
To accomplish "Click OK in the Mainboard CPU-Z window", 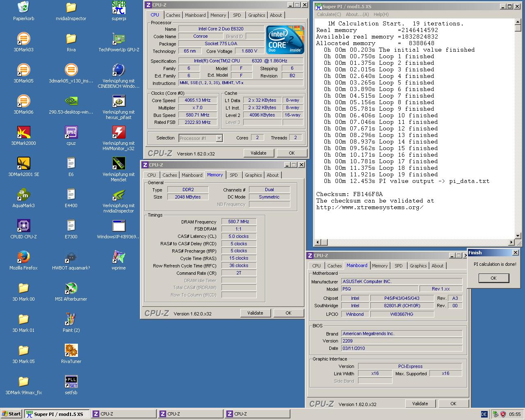I will [453, 404].
